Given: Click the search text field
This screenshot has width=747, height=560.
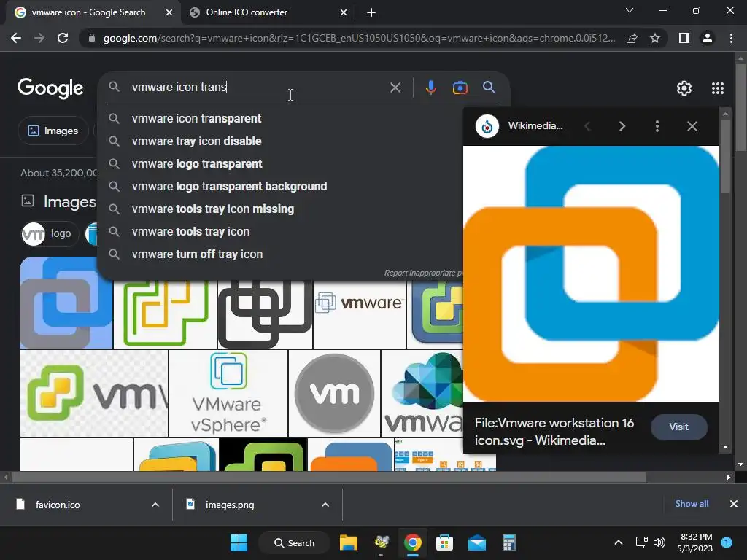Looking at the screenshot, I should click(x=258, y=87).
